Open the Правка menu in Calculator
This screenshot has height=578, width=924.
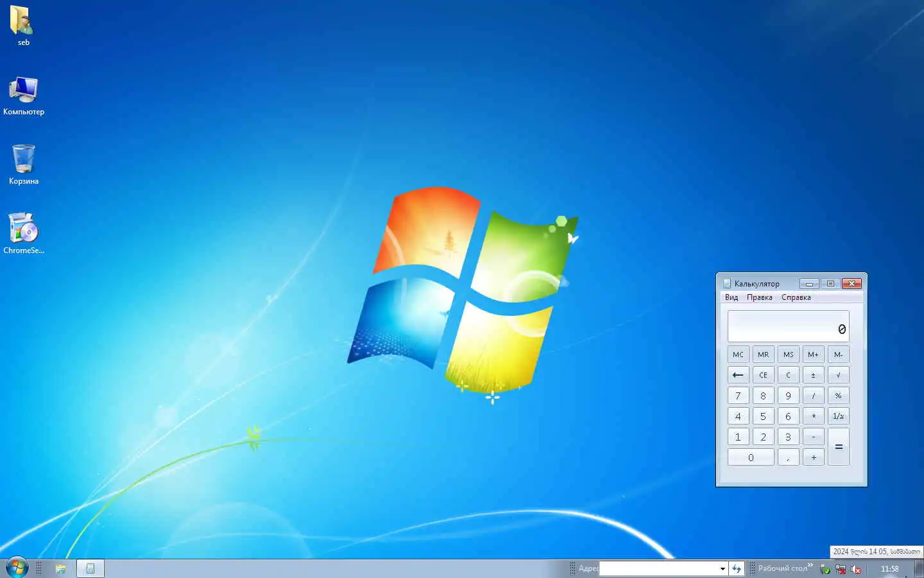[760, 297]
